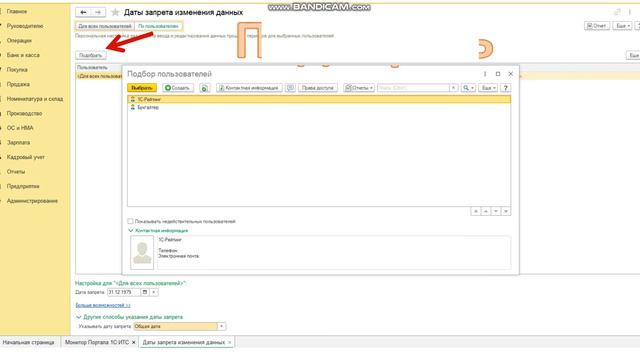This screenshot has width=640, height=360.
Task: Click the small arrow next to date calendar button
Action: point(154,292)
